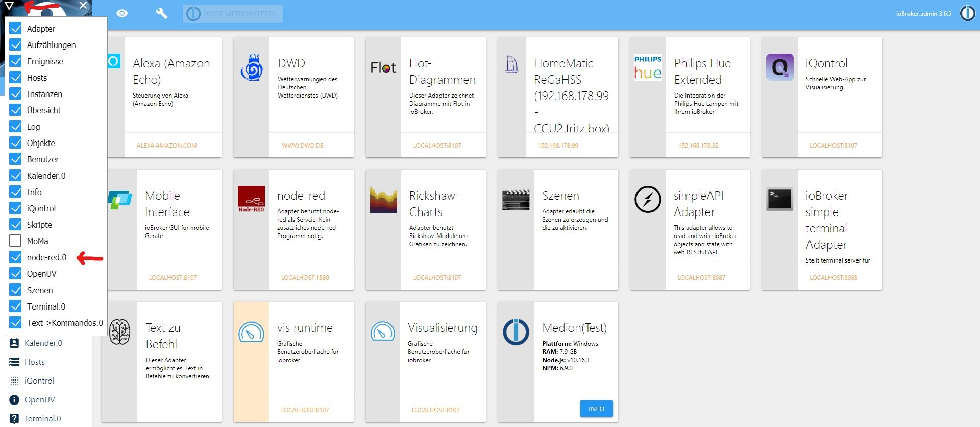Open Hosts in the sidebar menu
Image resolution: width=980 pixels, height=427 pixels.
click(35, 362)
